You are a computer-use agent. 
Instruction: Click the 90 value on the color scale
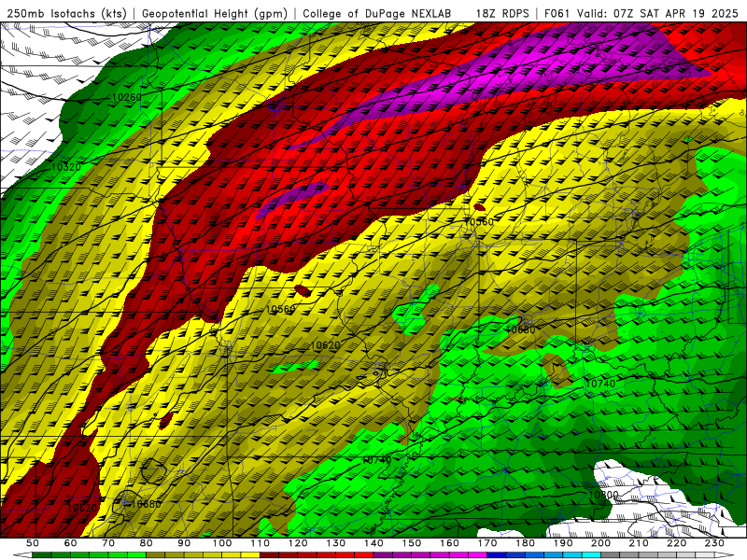184,543
